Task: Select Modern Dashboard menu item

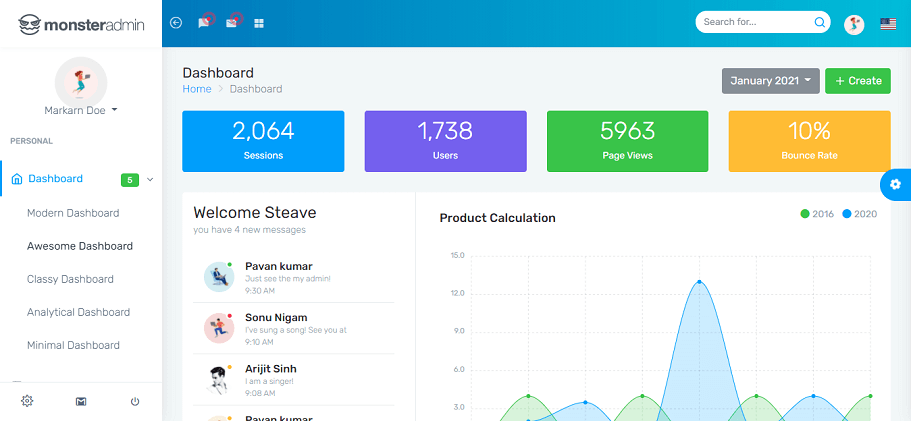Action: click(x=73, y=213)
